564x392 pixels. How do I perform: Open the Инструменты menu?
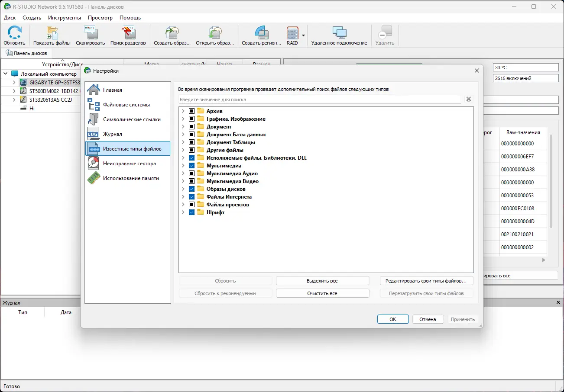click(x=64, y=18)
